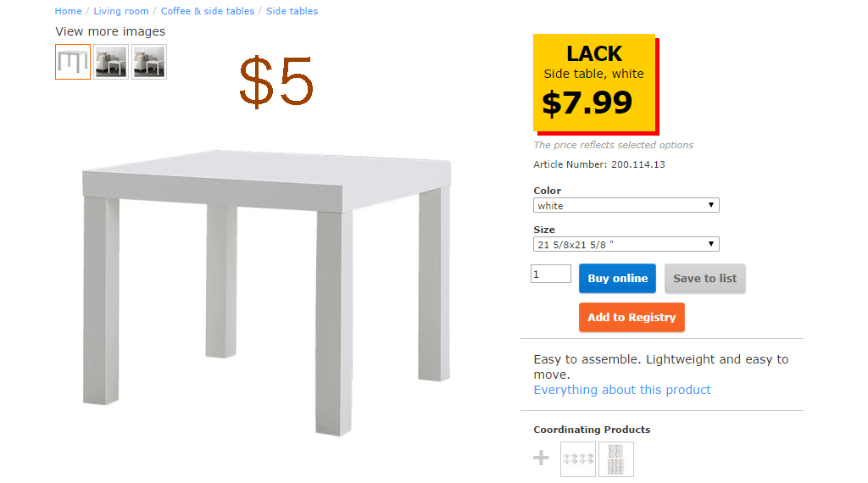Focus the quantity input field

tap(551, 275)
